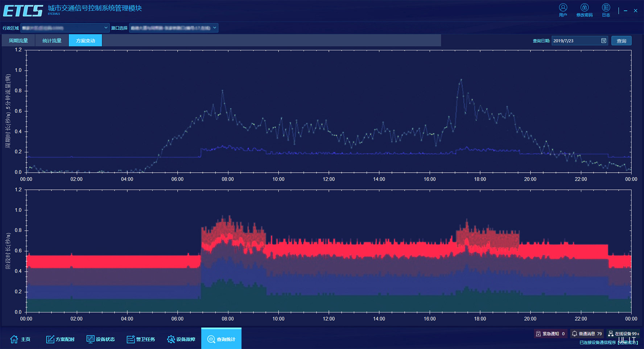Select the 方案变动 tab
644x349 pixels.
coord(85,41)
